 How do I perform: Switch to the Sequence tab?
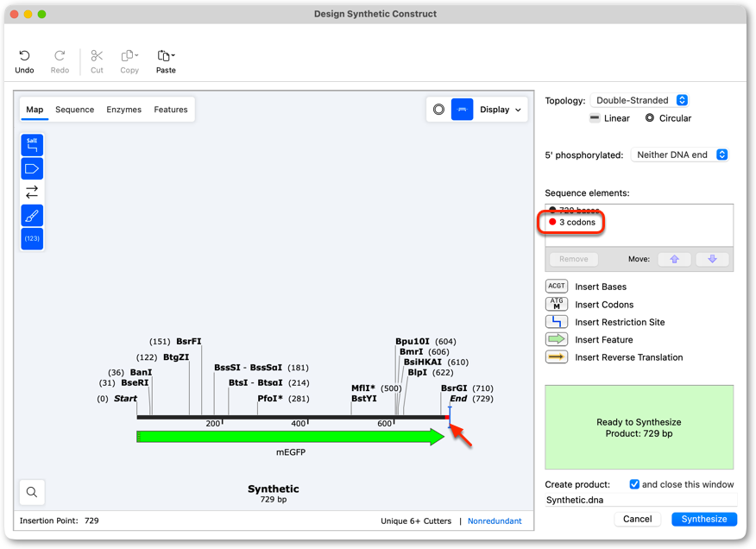pos(75,110)
